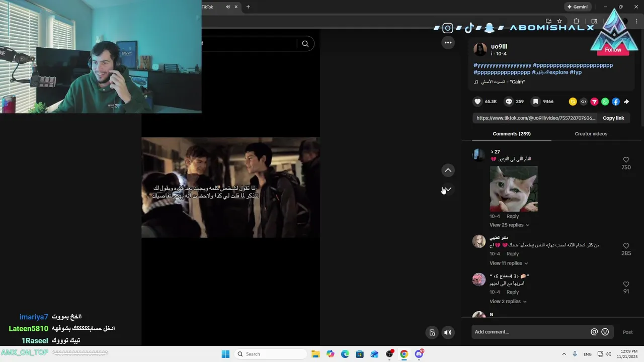Click the Copy link button

click(613, 118)
